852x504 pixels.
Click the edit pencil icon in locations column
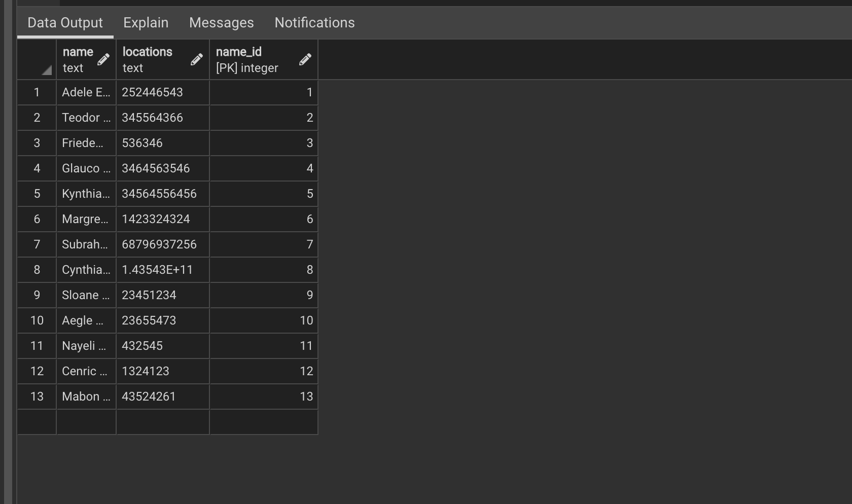[x=197, y=59]
